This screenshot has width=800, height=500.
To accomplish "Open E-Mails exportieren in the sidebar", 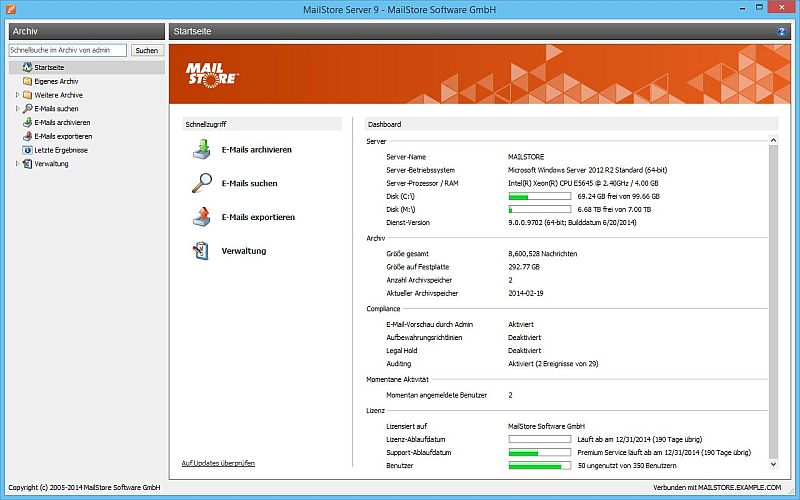I will (63, 136).
